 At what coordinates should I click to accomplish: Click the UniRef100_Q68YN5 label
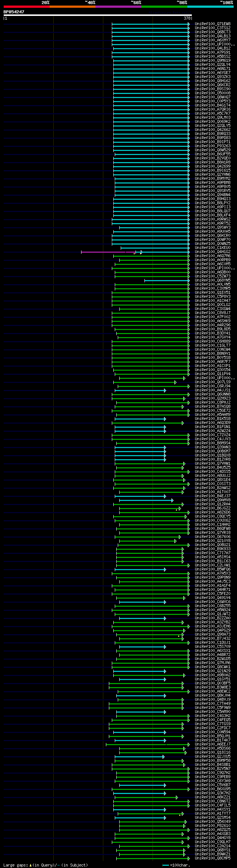click(x=213, y=280)
